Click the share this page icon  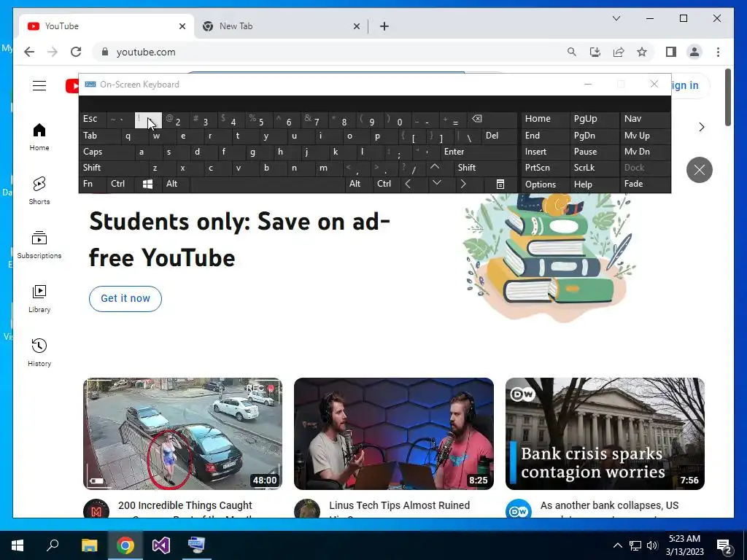coord(619,52)
